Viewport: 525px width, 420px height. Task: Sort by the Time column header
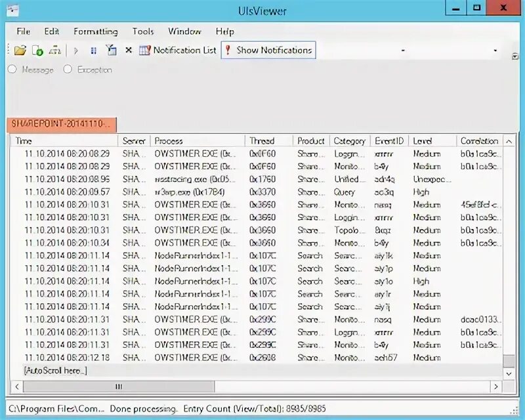pyautogui.click(x=64, y=140)
